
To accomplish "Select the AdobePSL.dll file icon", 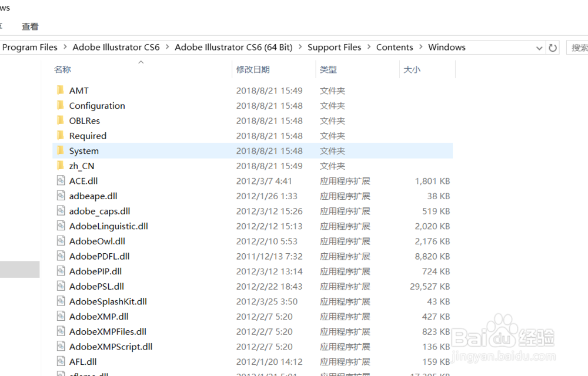I will (x=61, y=286).
